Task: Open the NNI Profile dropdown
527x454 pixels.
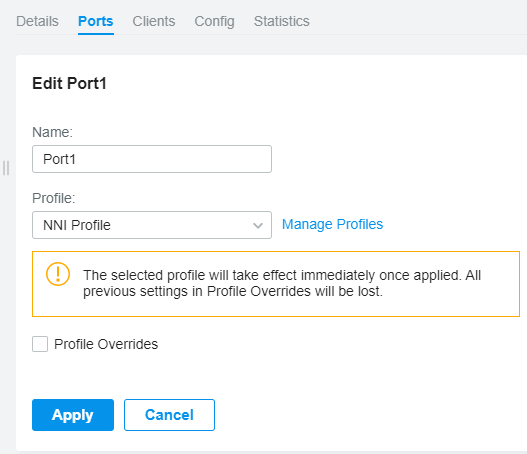Action: pos(152,225)
